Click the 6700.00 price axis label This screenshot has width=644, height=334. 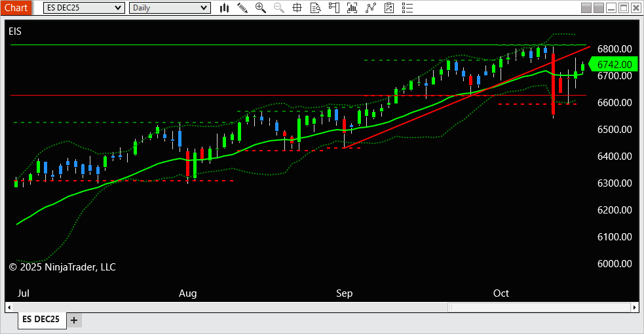pos(615,75)
